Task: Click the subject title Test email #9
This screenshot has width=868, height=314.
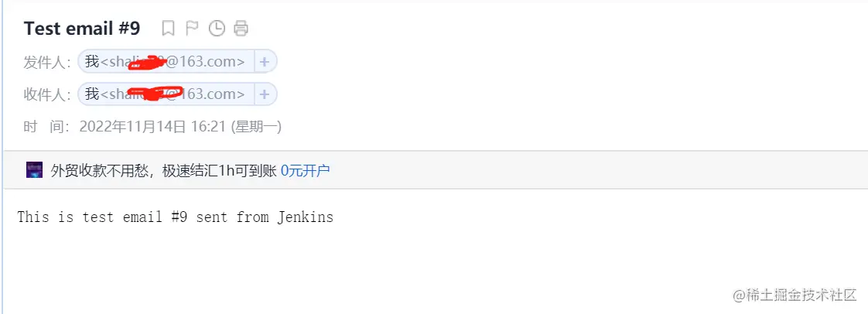Action: 82,29
